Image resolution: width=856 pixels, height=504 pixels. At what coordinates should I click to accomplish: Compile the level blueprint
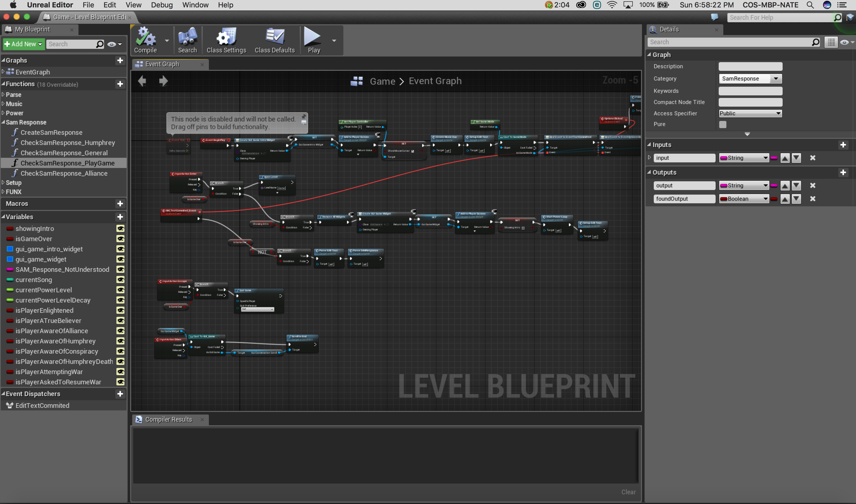(145, 40)
